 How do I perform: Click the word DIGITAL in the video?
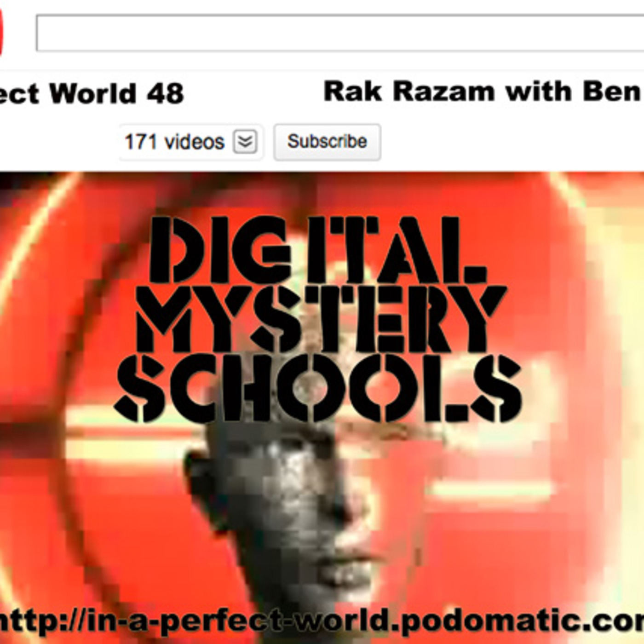pyautogui.click(x=317, y=250)
